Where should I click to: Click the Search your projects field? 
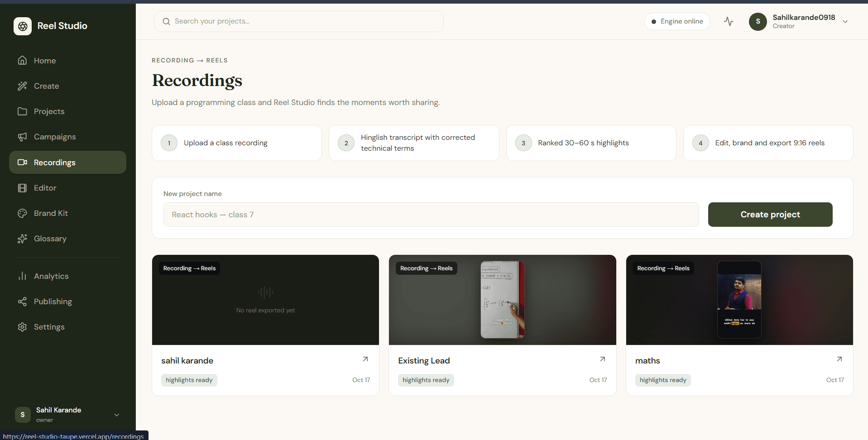(299, 21)
